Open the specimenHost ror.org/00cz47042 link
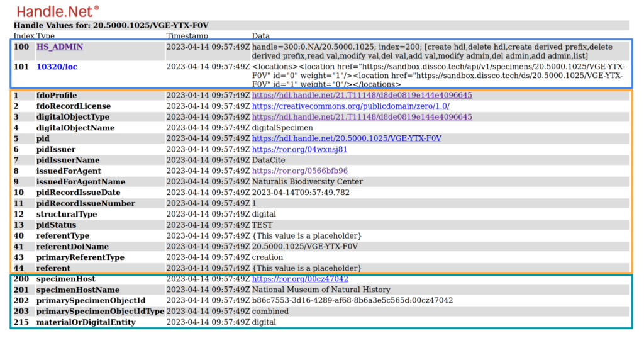The height and width of the screenshot is (338, 644). point(300,279)
